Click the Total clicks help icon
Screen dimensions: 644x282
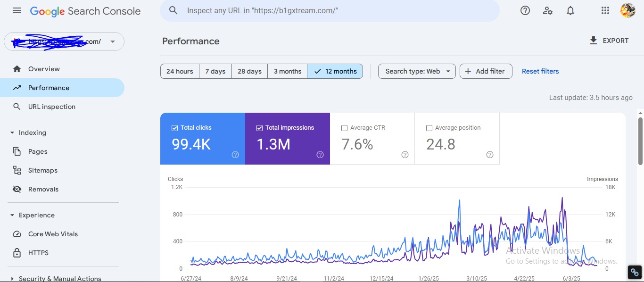(x=235, y=155)
